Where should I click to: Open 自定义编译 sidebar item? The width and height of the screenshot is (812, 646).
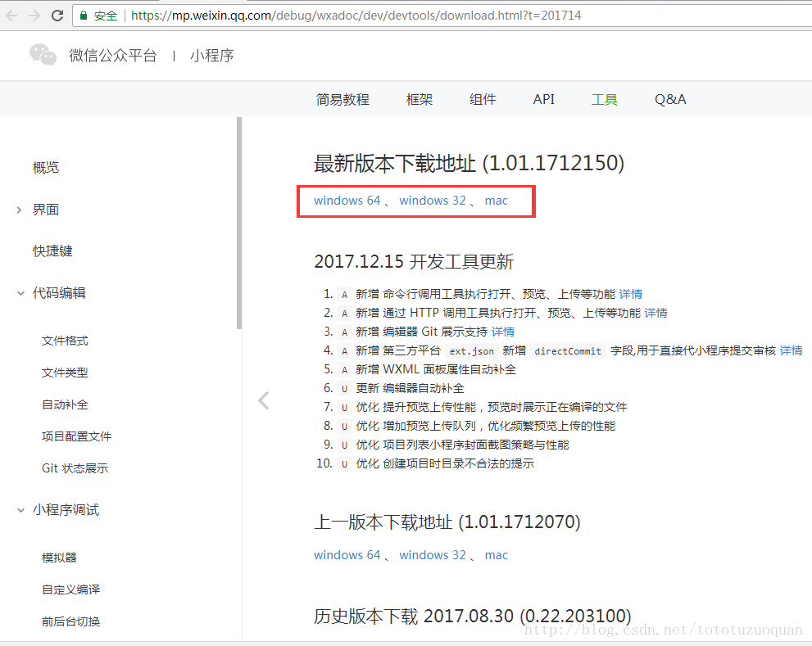pyautogui.click(x=71, y=590)
